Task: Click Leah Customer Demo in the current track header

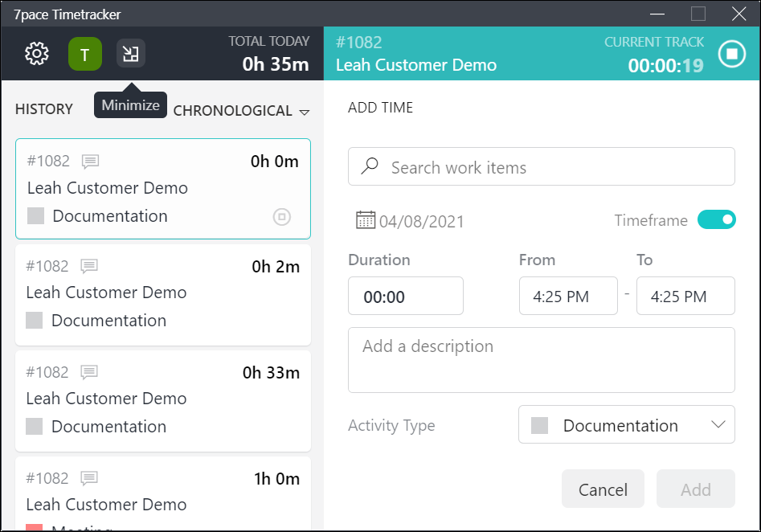Action: (x=416, y=65)
